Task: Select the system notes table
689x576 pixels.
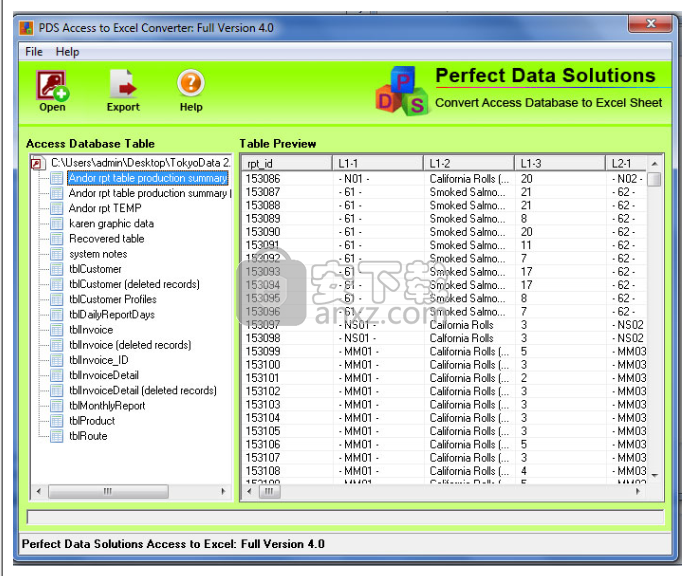Action: [x=98, y=254]
